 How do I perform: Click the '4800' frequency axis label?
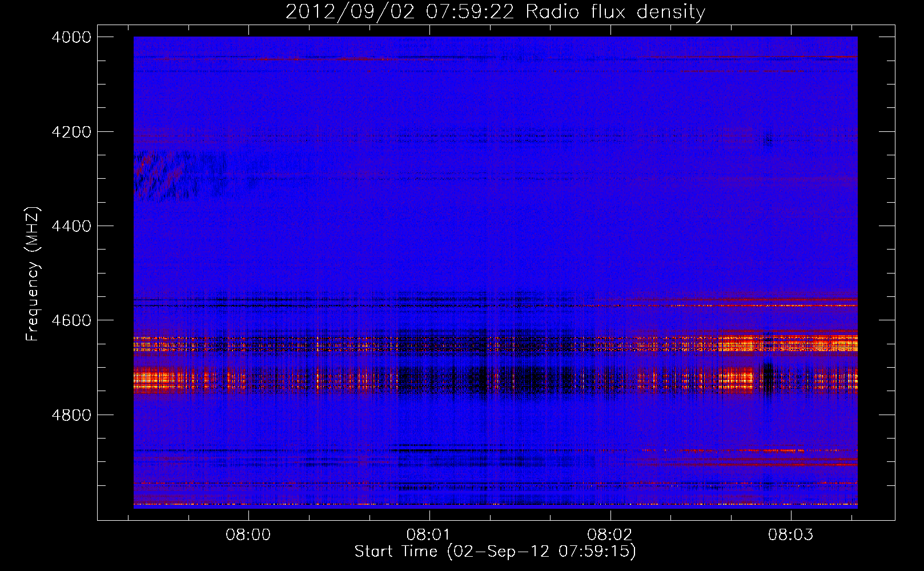(71, 415)
